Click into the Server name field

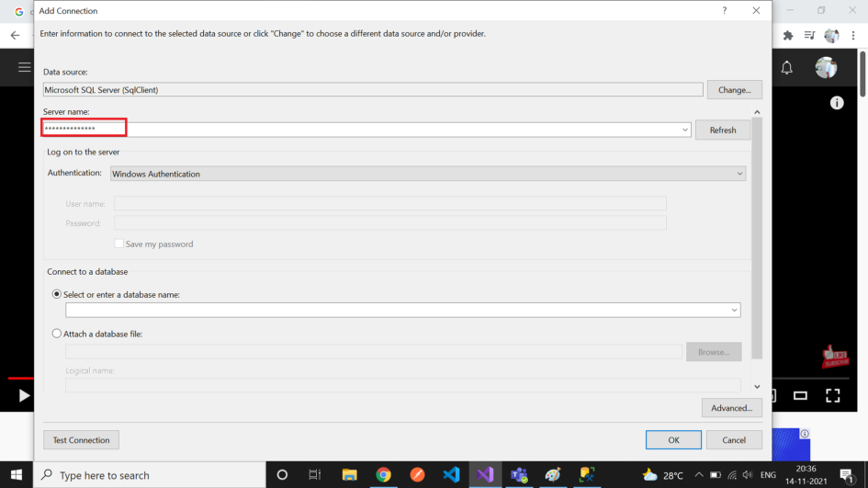point(366,130)
